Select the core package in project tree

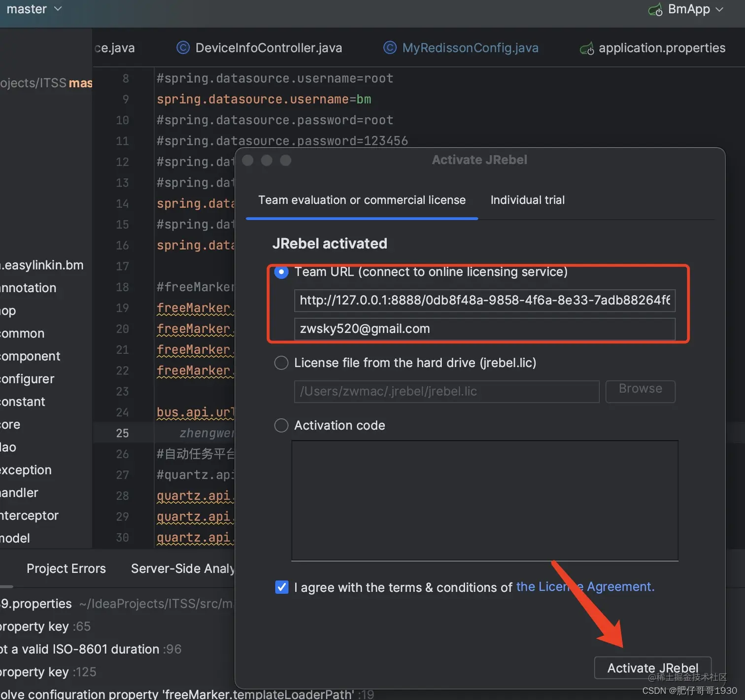point(10,424)
